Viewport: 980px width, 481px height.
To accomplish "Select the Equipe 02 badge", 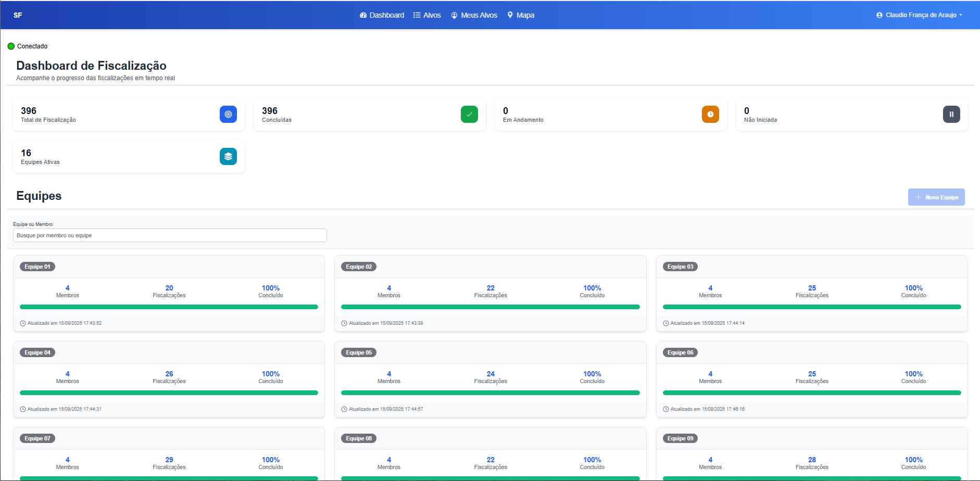I will pyautogui.click(x=359, y=267).
